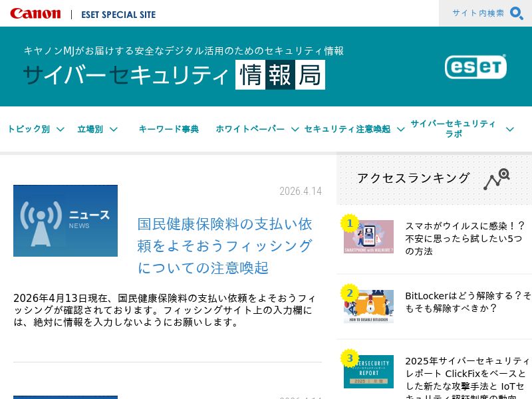Viewport: 532px width, 399px height.
Task: Open rank 1 smartphone malware thumbnail
Action: [x=368, y=237]
